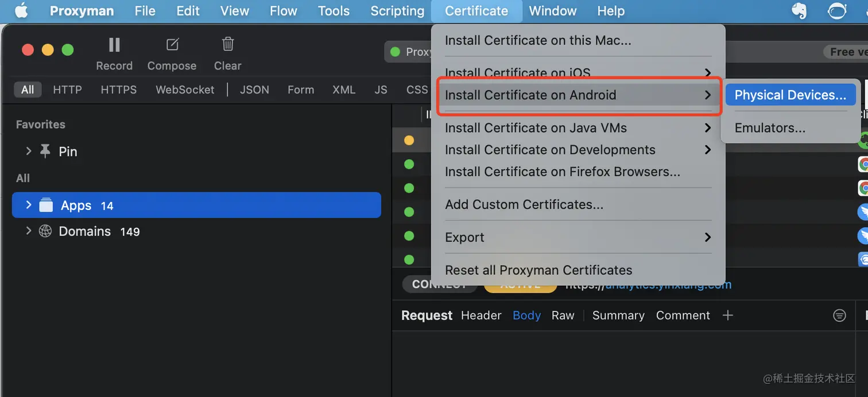Open the Apple menu
This screenshot has width=868, height=397.
point(21,11)
